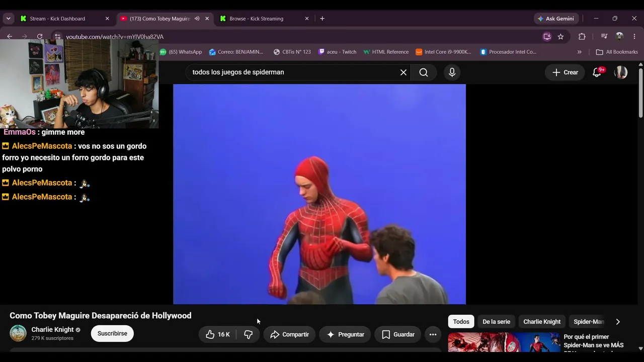Open 'Por qué el primer Spider-Man' video title
Screen dimensions: 644x362
click(x=594, y=341)
